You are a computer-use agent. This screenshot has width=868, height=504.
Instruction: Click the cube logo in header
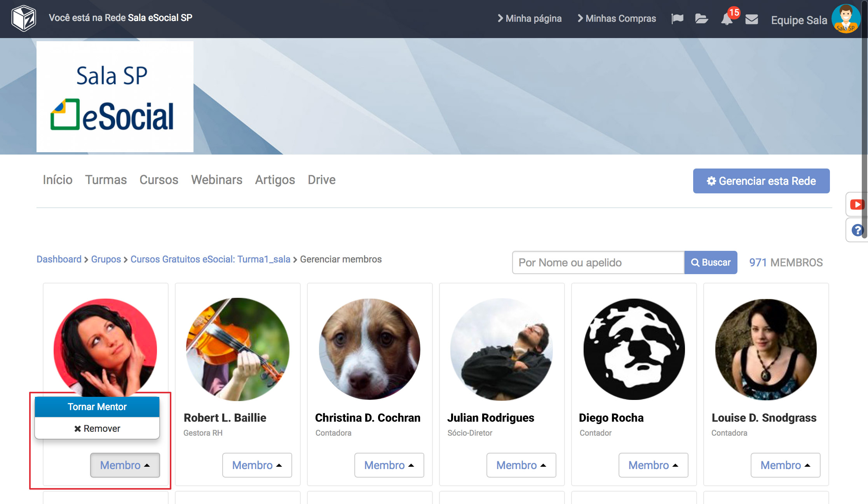pos(24,18)
